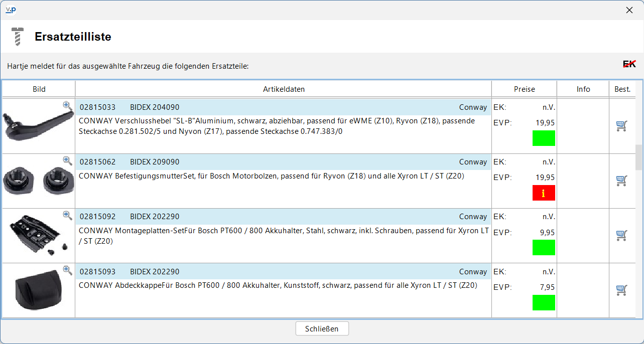Enlarge the Verschlusshebel image with magnifier
Viewport: 644px width, 344px height.
(x=67, y=106)
